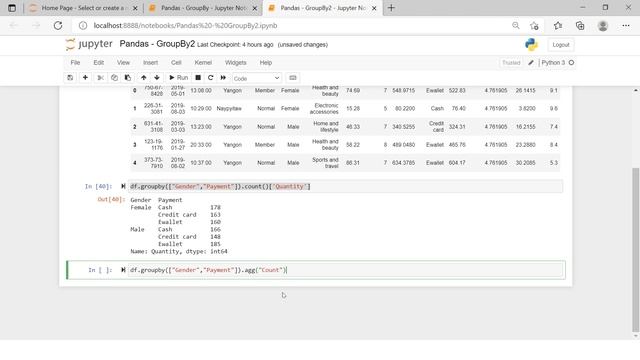Open the Kernel menu
The width and height of the screenshot is (640, 360).
coord(203,63)
